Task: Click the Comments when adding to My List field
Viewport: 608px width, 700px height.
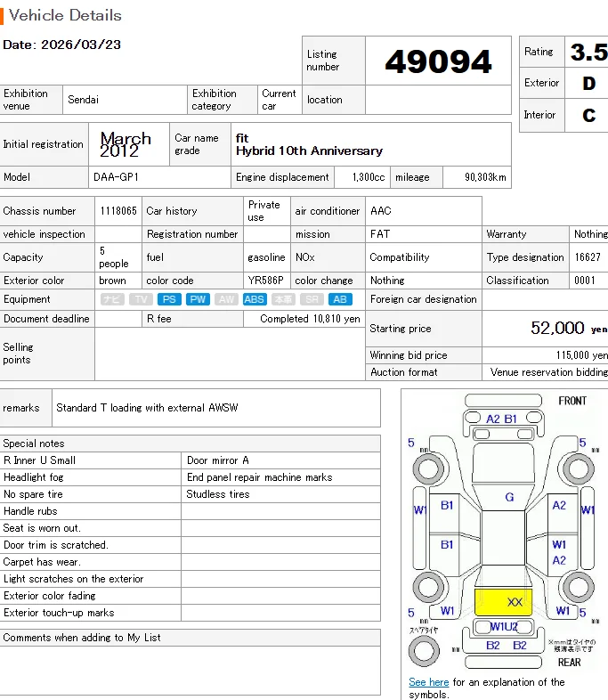Action: (x=190, y=670)
